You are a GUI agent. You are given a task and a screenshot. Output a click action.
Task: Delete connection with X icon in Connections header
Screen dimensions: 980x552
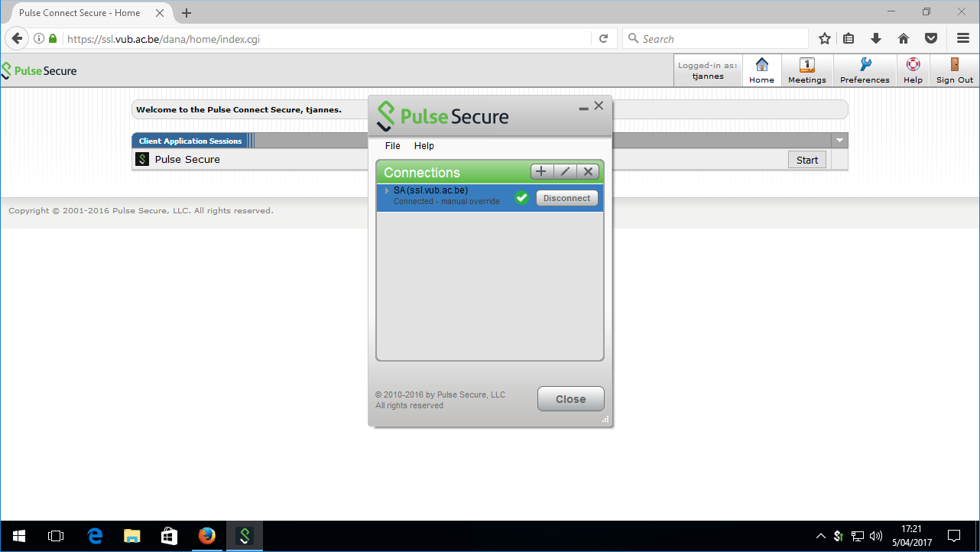[x=588, y=171]
